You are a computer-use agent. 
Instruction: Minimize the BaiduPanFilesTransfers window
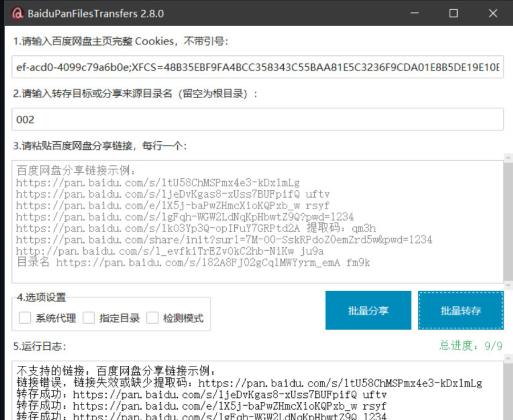coord(414,14)
